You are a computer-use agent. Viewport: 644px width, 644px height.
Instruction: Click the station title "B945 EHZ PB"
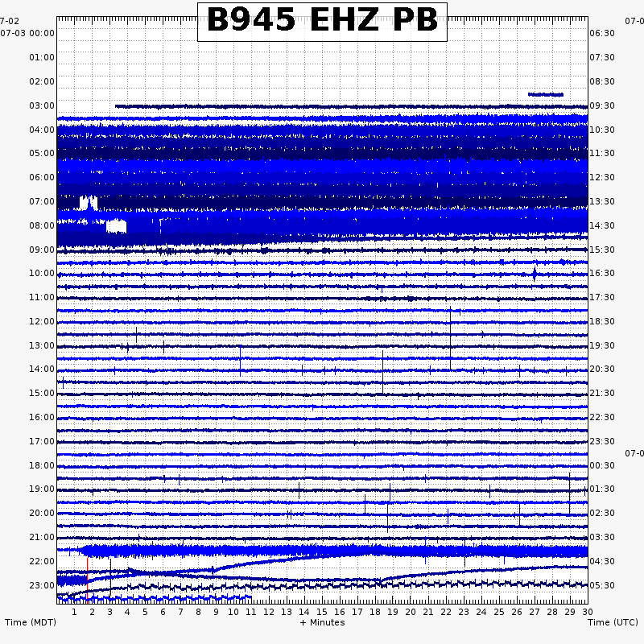click(322, 20)
